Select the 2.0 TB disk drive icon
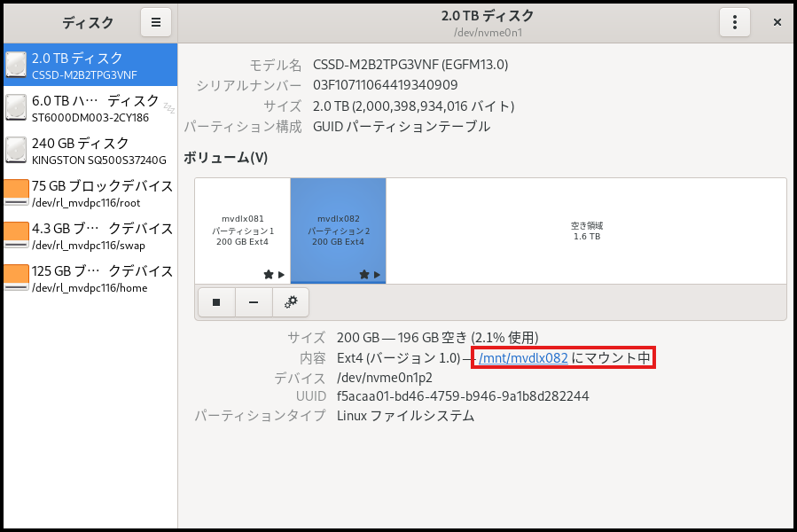Image resolution: width=797 pixels, height=532 pixels. [15, 65]
